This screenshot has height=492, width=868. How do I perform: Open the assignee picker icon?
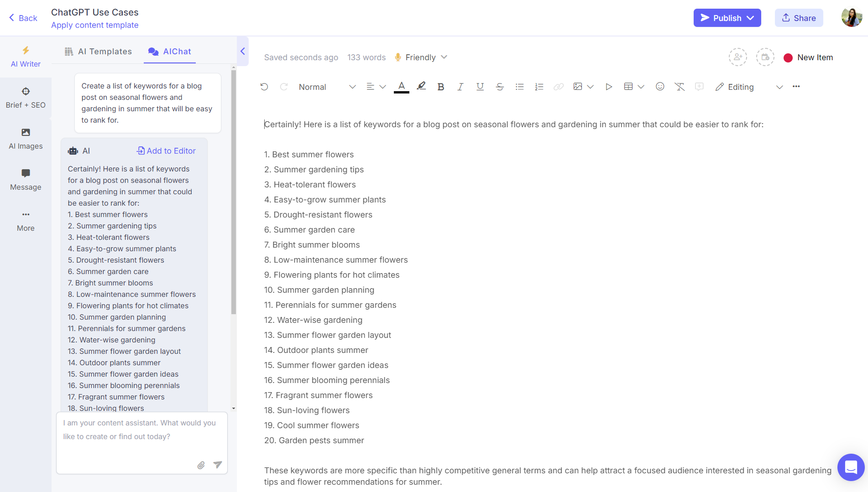(x=738, y=57)
